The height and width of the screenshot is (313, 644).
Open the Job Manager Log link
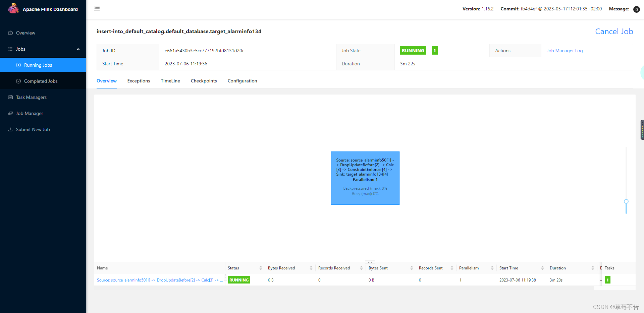coord(565,51)
